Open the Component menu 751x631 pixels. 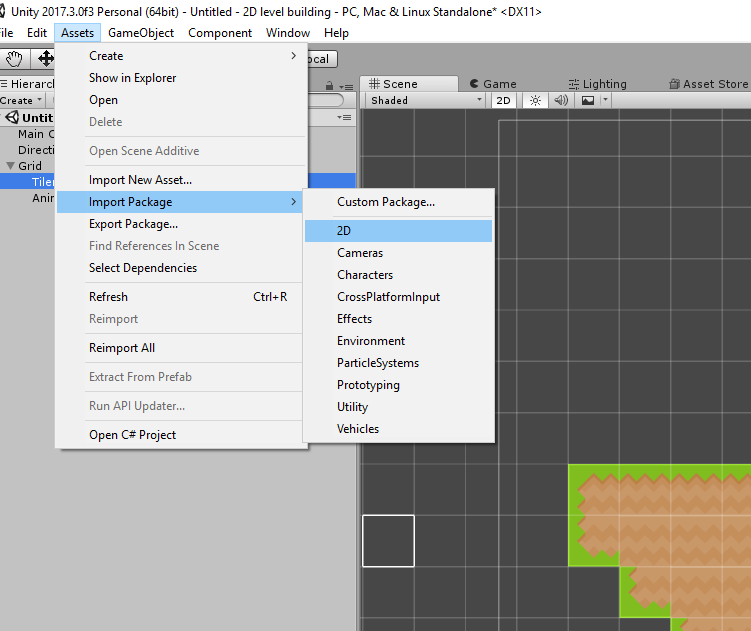(x=220, y=33)
